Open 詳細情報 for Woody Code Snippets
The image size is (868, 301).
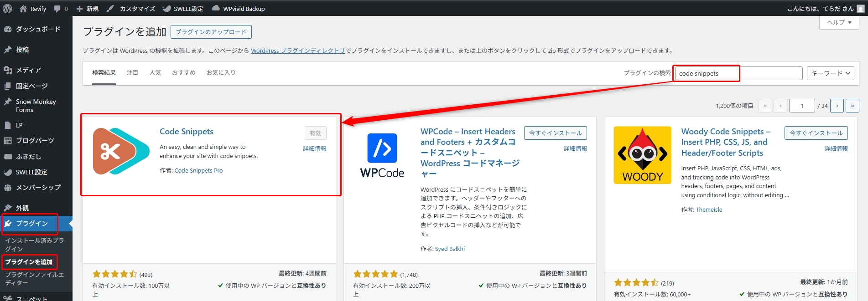pyautogui.click(x=836, y=148)
